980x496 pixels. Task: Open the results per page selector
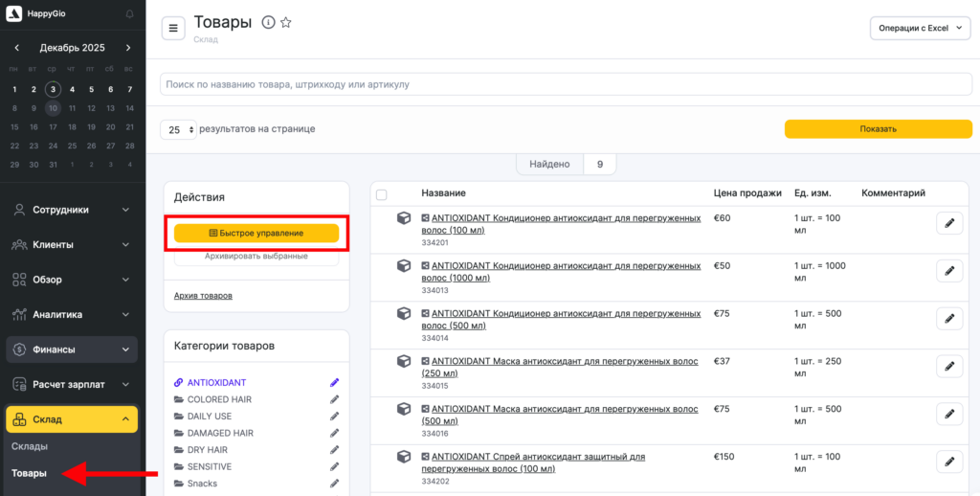tap(178, 129)
